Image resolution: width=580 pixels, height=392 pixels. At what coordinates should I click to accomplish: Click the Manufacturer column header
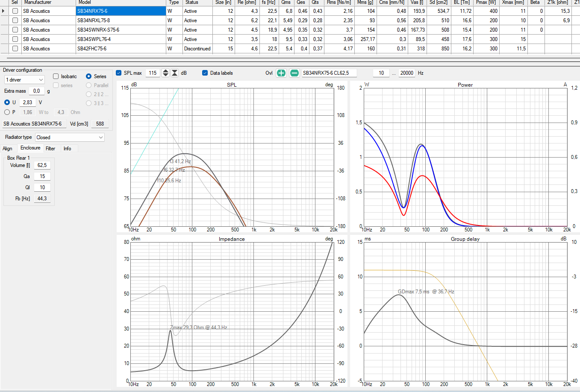coord(48,2)
